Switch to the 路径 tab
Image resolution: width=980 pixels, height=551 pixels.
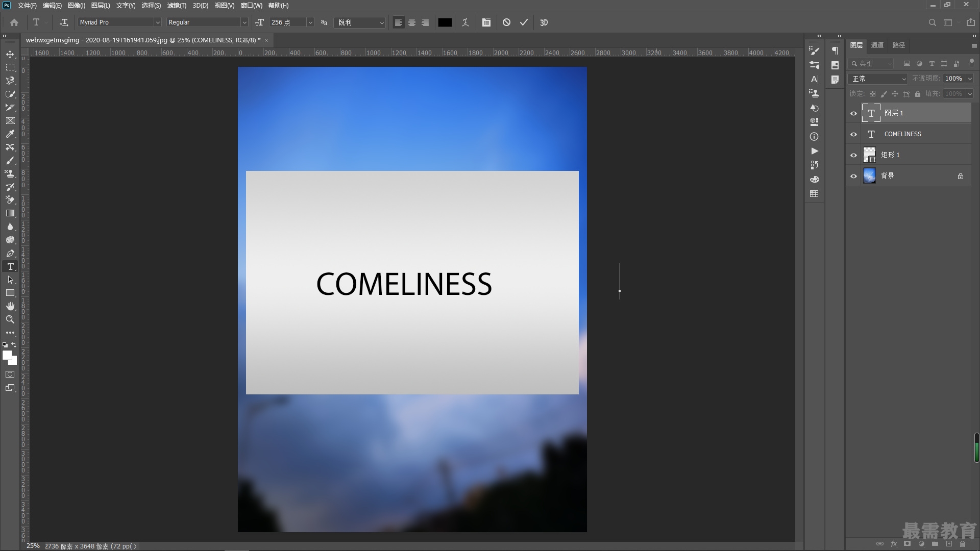[899, 45]
